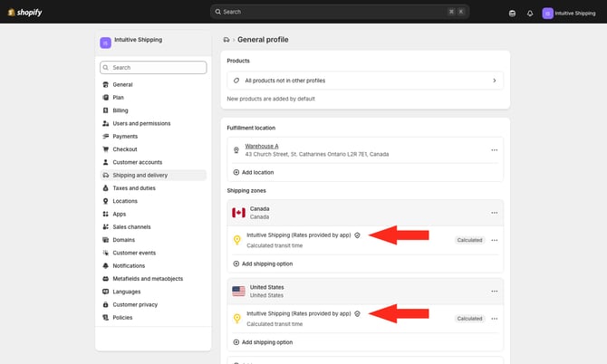Click the Calculated badge in Canada zone
This screenshot has width=607, height=364.
[x=469, y=241]
